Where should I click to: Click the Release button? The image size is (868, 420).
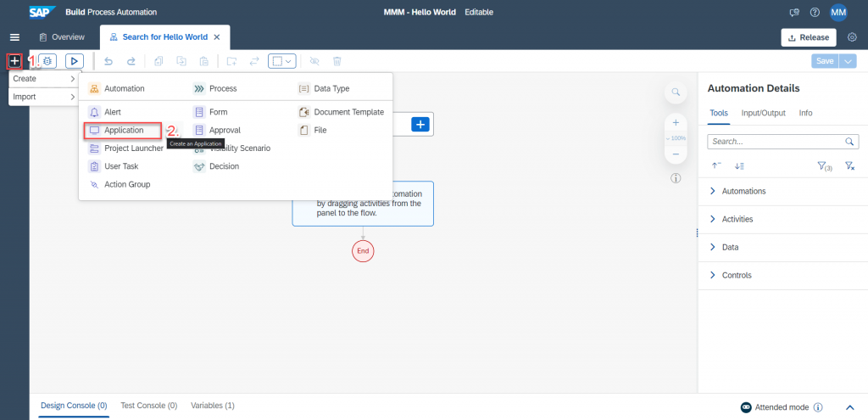(809, 37)
